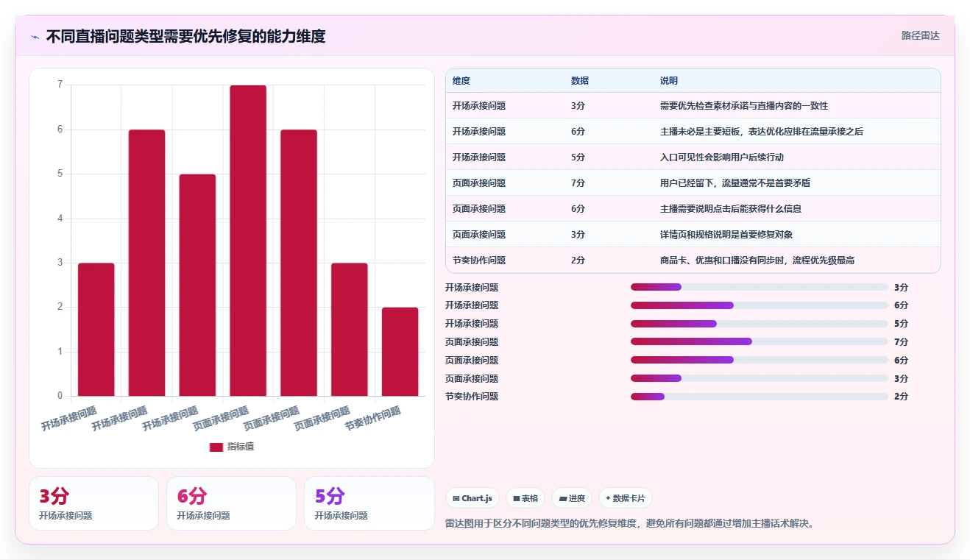Click the y-axis tick label 0

(60, 396)
